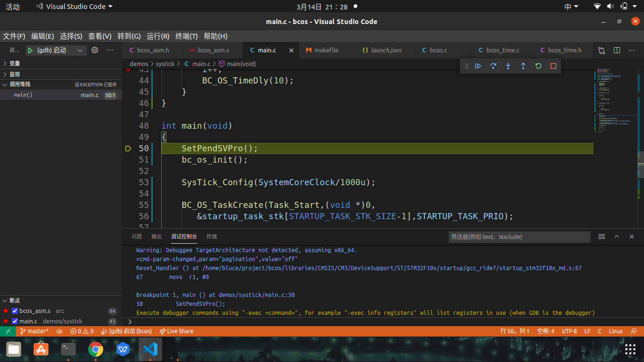
Task: Open the 文件(F) menu
Action: [x=14, y=36]
